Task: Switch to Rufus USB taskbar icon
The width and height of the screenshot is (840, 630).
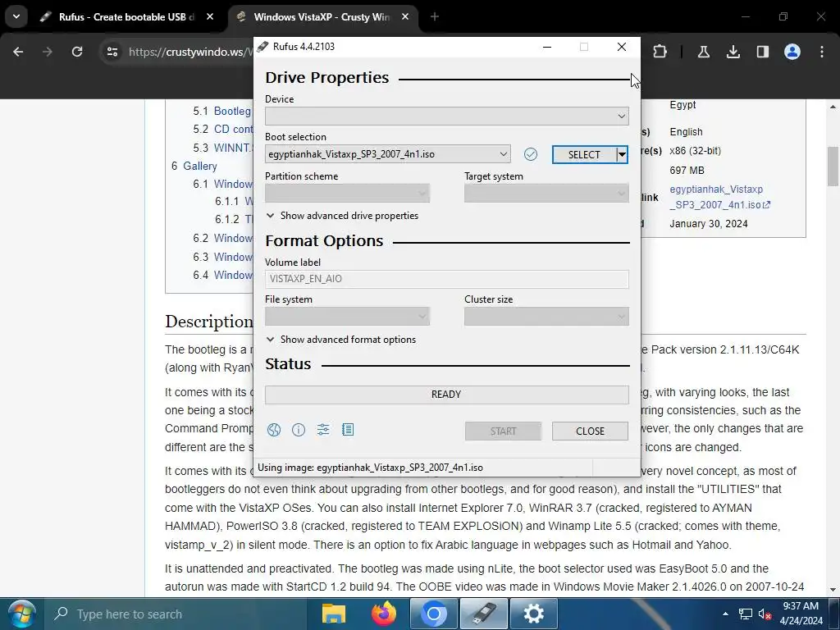Action: tap(484, 614)
